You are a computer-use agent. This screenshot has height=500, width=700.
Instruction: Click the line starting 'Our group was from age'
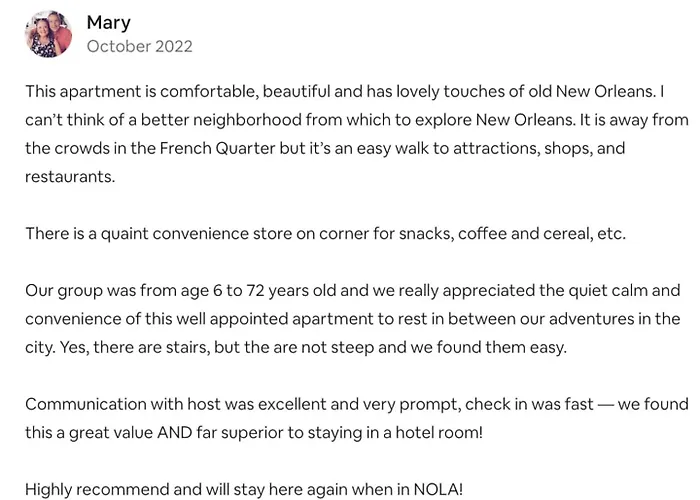(353, 291)
